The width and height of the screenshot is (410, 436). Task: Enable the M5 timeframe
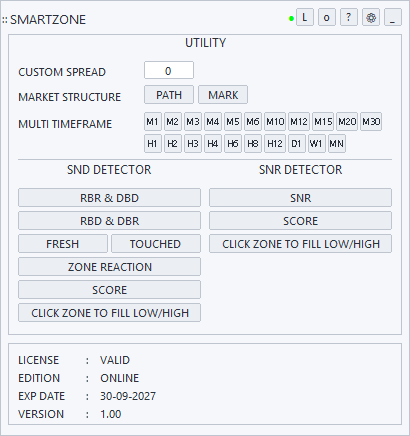[x=233, y=122]
